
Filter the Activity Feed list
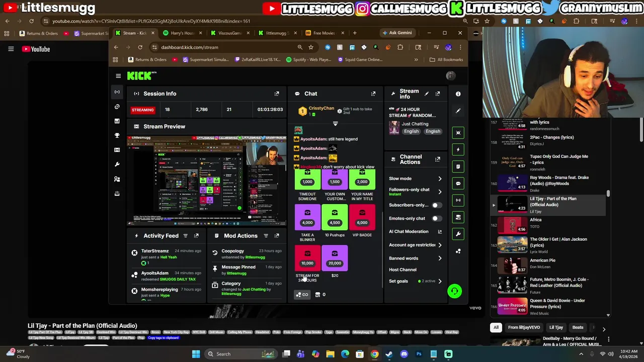click(x=185, y=236)
